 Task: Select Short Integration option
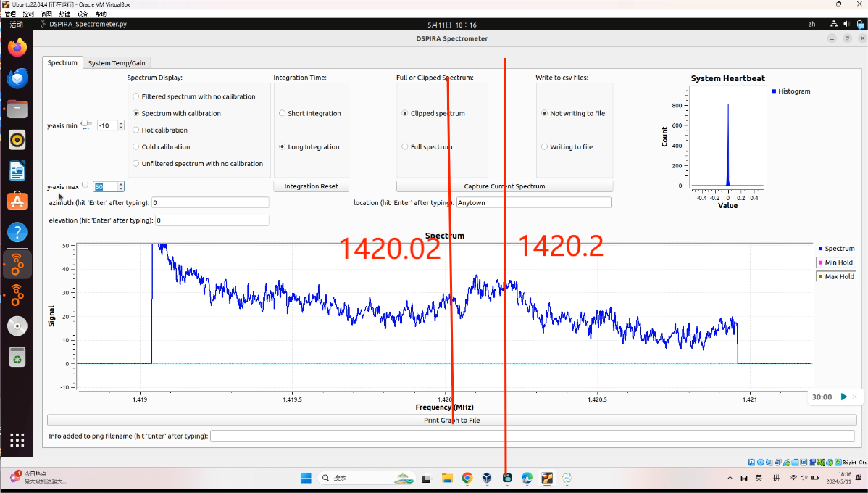pos(283,114)
